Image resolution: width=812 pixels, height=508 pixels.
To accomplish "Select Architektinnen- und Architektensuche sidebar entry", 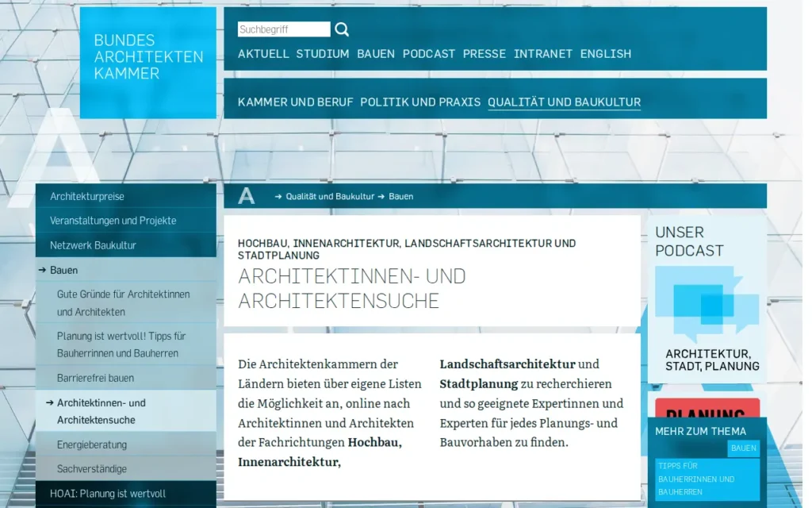I will (x=126, y=411).
